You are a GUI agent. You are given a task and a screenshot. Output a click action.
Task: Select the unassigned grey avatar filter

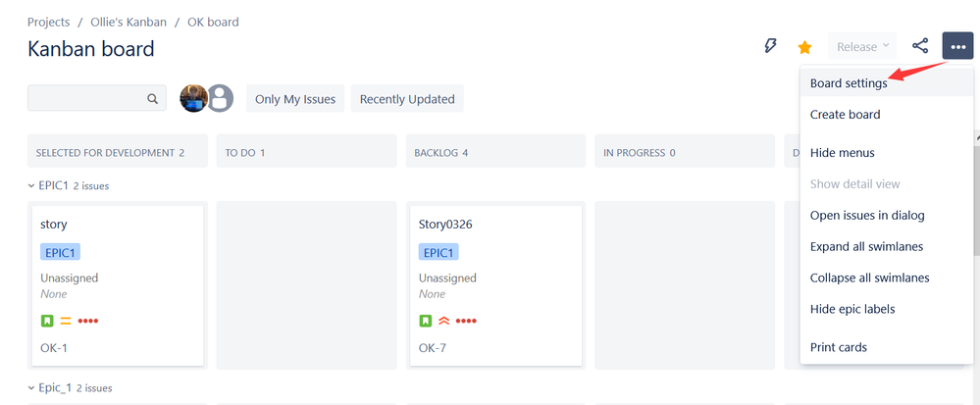pyautogui.click(x=220, y=98)
